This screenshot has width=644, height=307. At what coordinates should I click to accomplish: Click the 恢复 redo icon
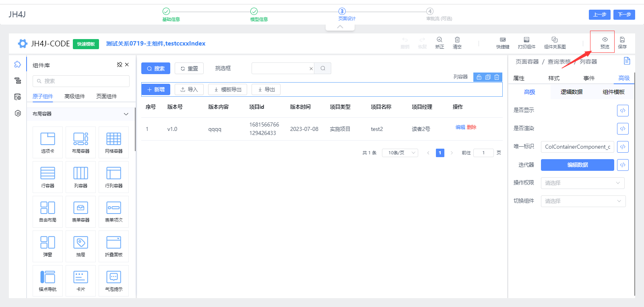pos(422,39)
